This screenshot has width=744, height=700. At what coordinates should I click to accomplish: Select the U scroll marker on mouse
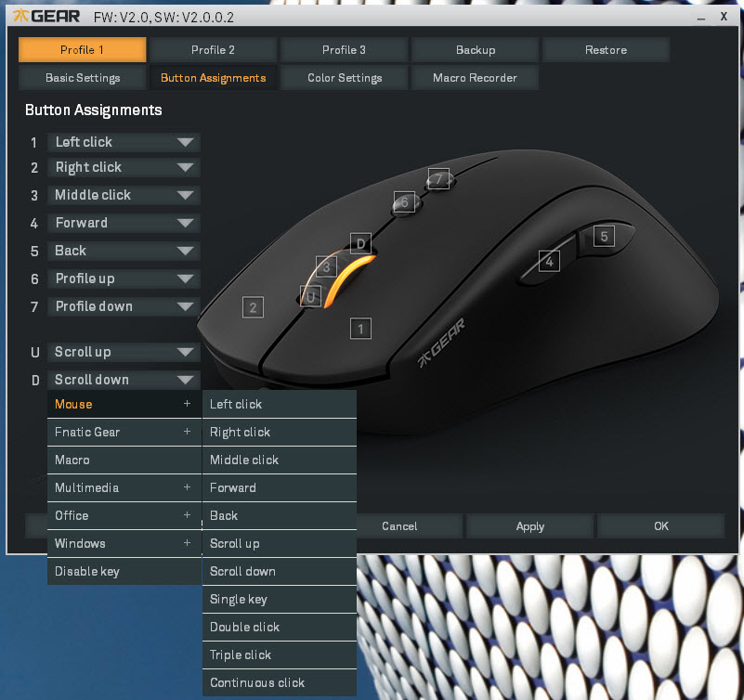point(310,297)
